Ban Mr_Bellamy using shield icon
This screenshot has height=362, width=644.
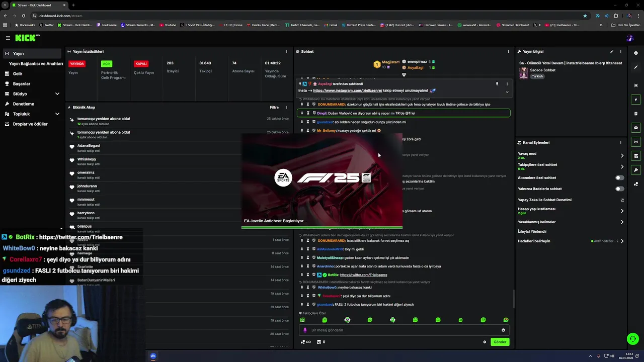click(x=314, y=130)
